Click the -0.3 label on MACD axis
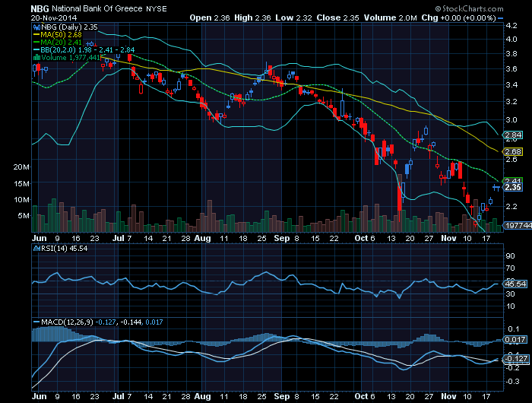 (512, 382)
